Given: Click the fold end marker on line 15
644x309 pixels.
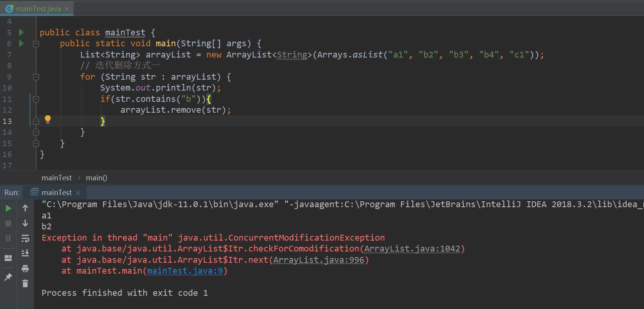Looking at the screenshot, I should pos(36,143).
